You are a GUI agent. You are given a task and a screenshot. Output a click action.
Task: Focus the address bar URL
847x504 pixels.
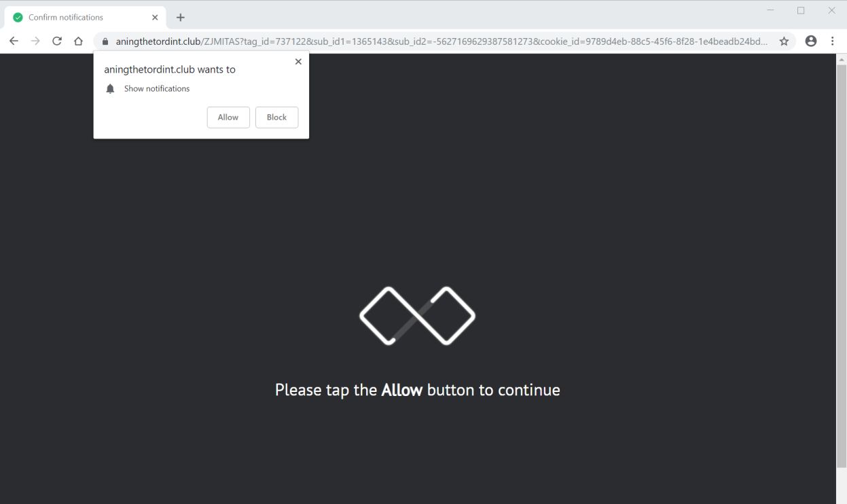[441, 41]
